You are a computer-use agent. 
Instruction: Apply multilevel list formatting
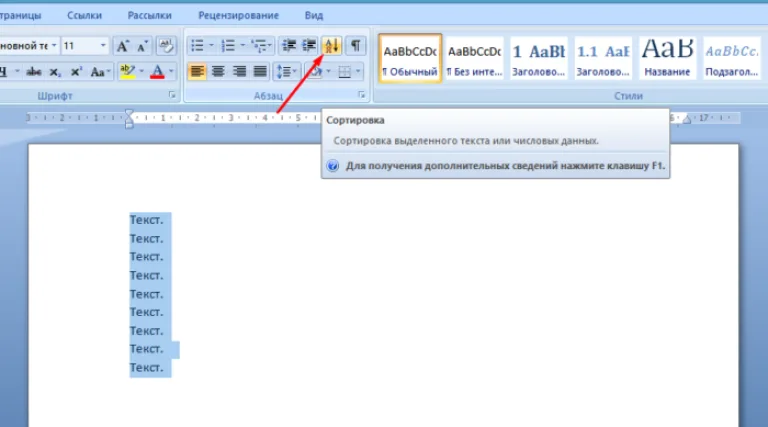[x=258, y=46]
